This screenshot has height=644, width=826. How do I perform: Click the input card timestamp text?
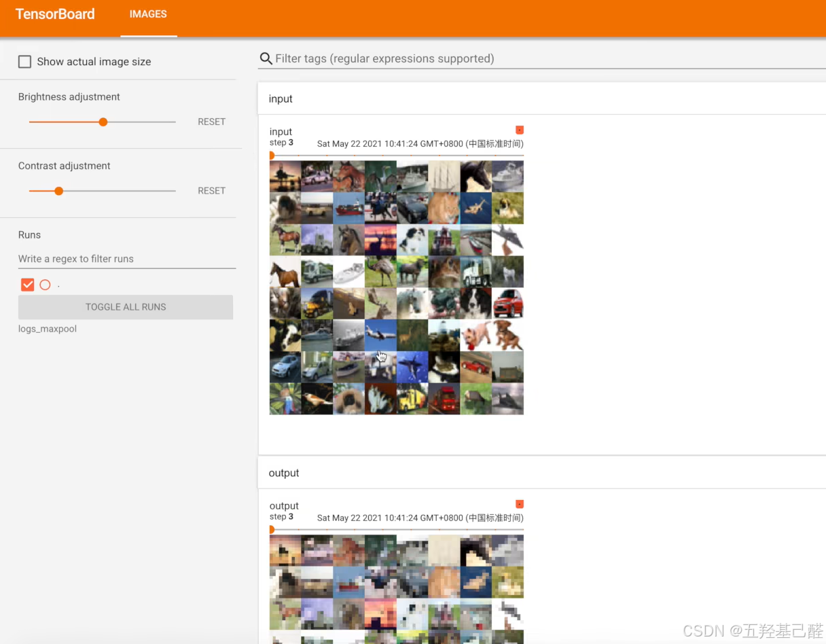(x=420, y=144)
